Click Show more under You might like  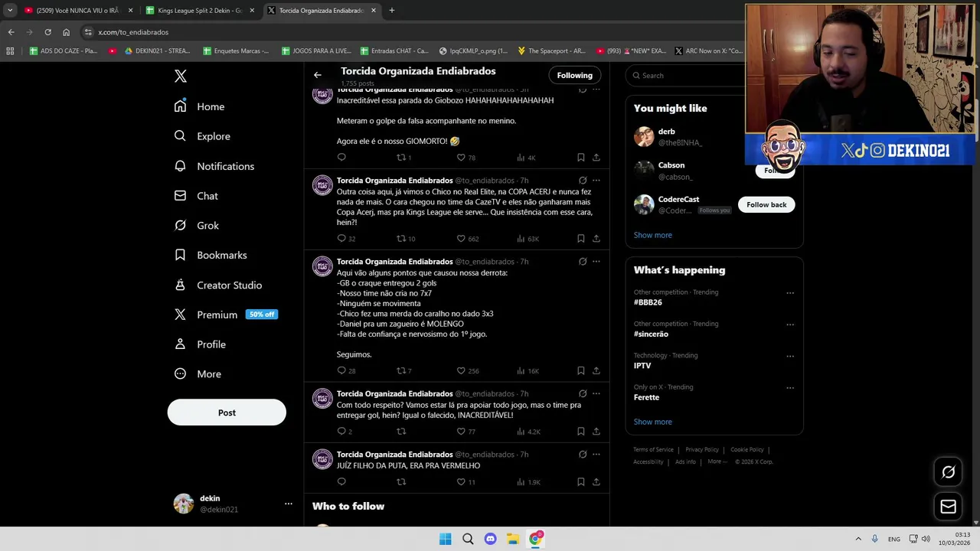coord(653,235)
